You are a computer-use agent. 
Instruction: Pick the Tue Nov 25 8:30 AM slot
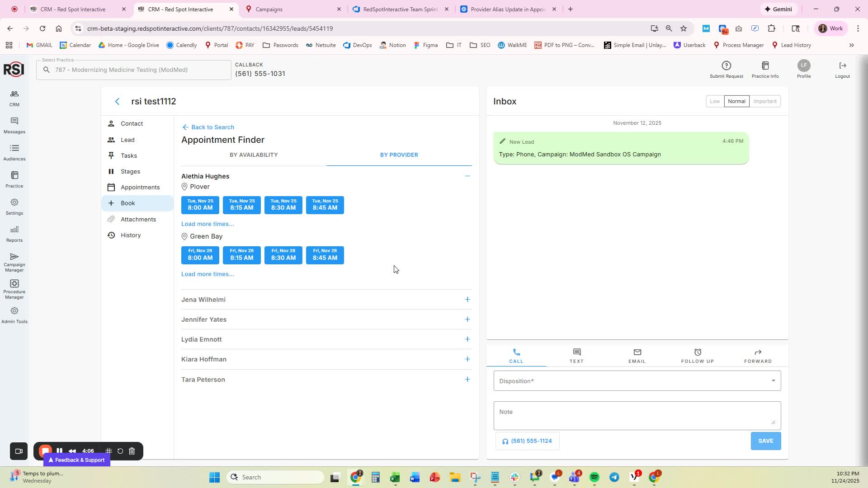pyautogui.click(x=283, y=205)
